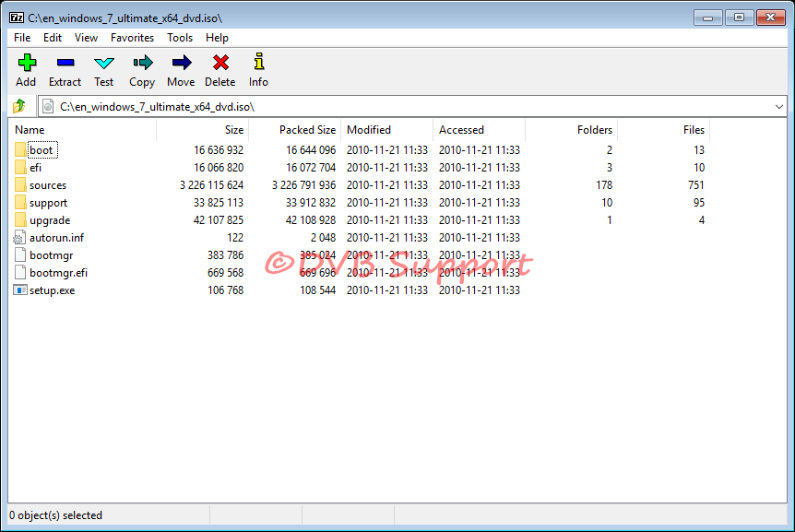Open the Help menu

click(217, 38)
